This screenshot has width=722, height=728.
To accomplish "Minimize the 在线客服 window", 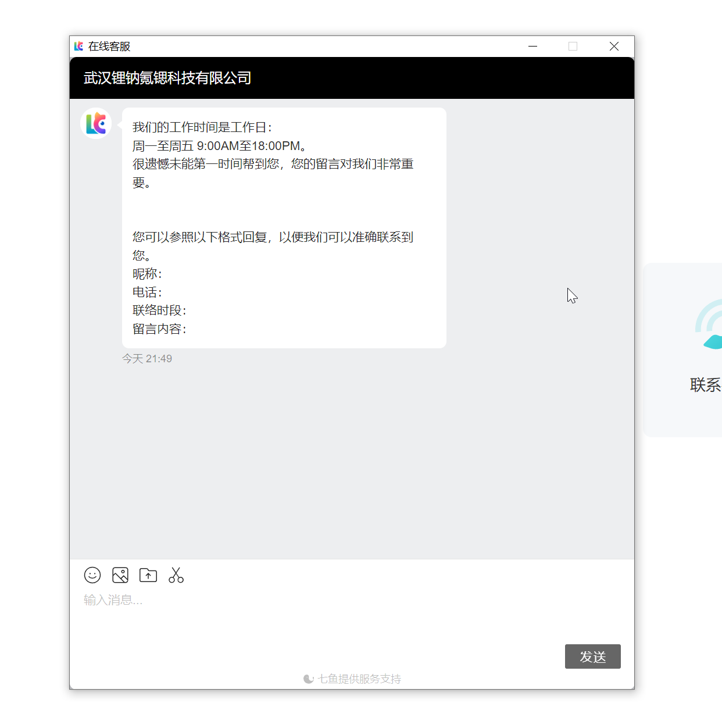I will coord(532,47).
